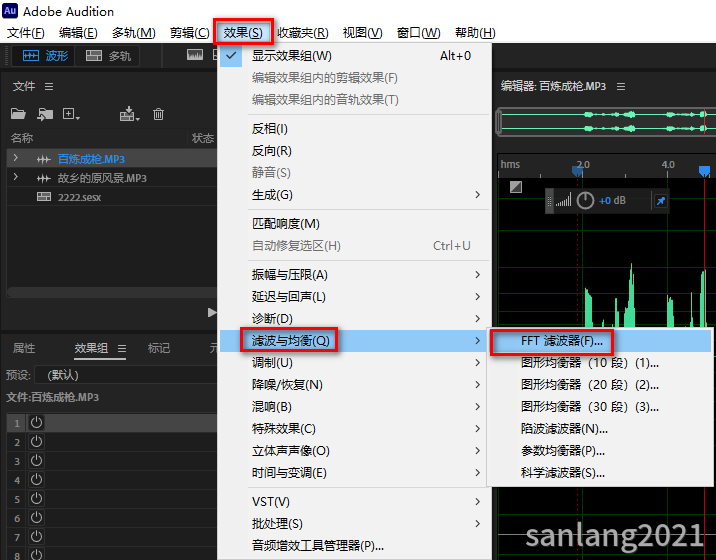This screenshot has height=560, width=716.
Task: Click the Import File icon in Files panel
Action: (45, 115)
